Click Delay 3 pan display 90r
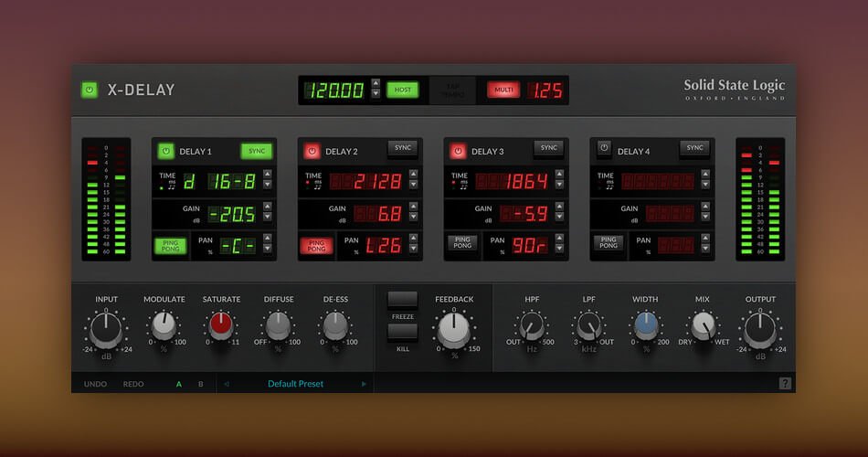Viewport: 868px width, 457px height. pyautogui.click(x=529, y=245)
